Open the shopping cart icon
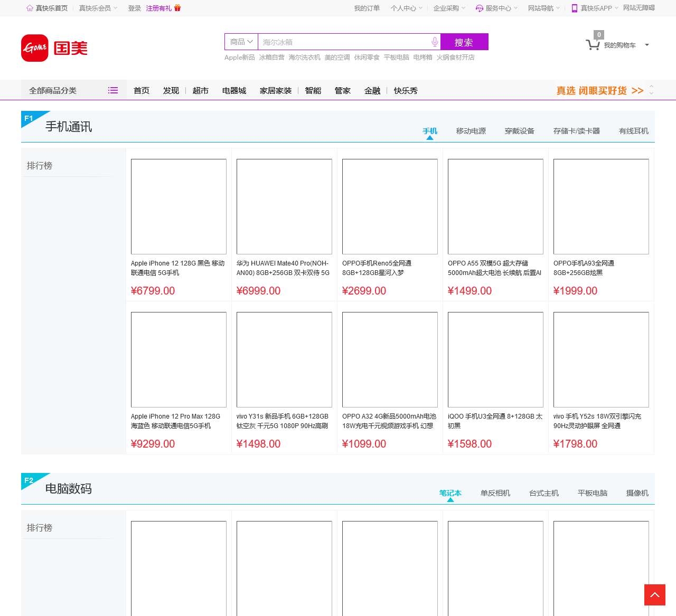Viewport: 676px width, 616px height. point(593,45)
